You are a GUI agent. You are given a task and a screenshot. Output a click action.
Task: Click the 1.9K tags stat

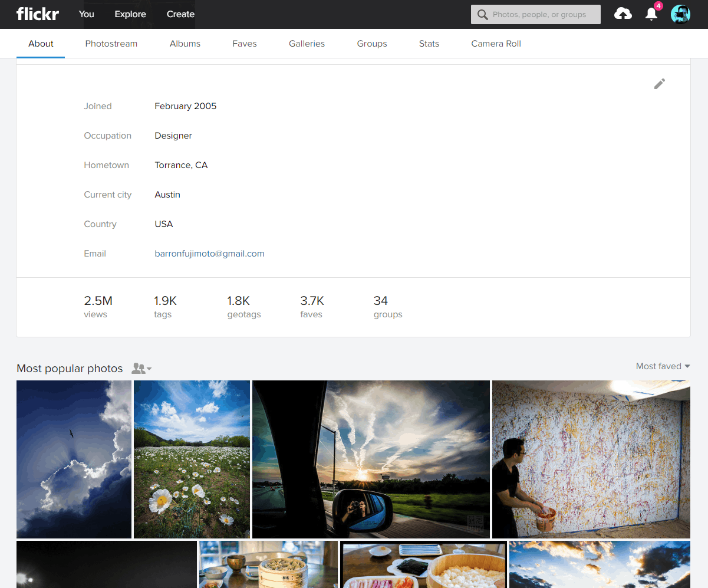tap(165, 307)
